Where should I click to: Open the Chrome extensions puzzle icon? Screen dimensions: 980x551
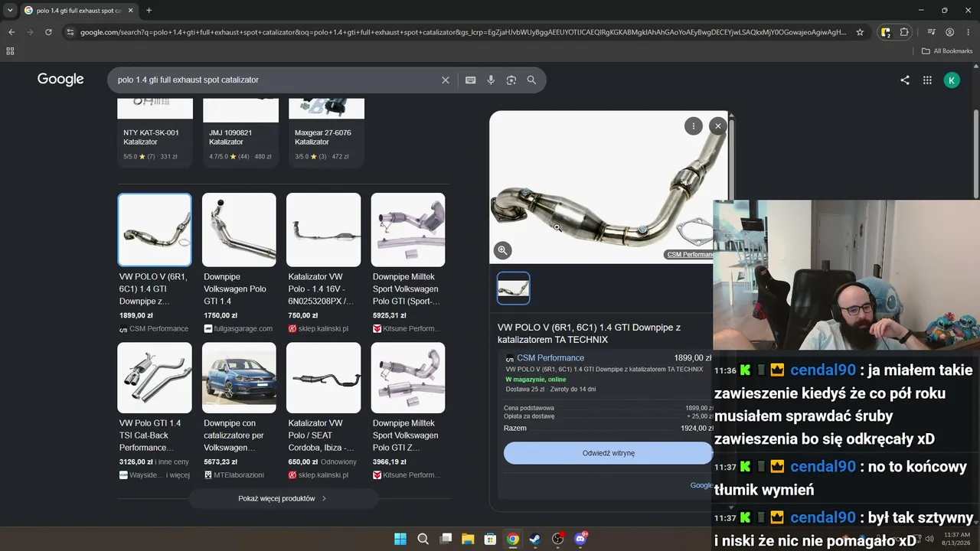(x=904, y=32)
